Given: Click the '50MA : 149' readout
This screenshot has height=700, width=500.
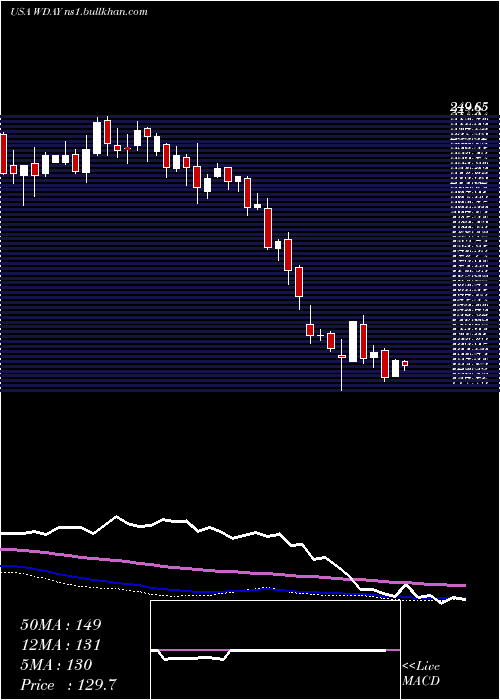Looking at the screenshot, I should [x=61, y=625].
